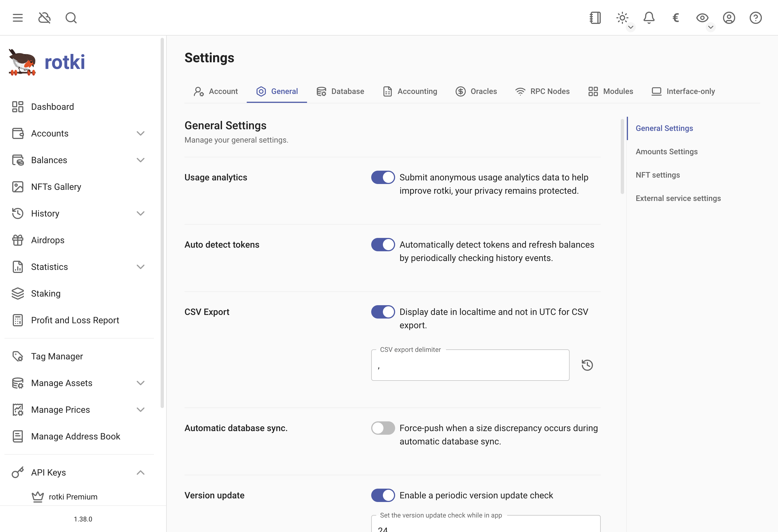Jump to General Settings section link
Viewport: 778px width, 532px height.
click(x=664, y=128)
